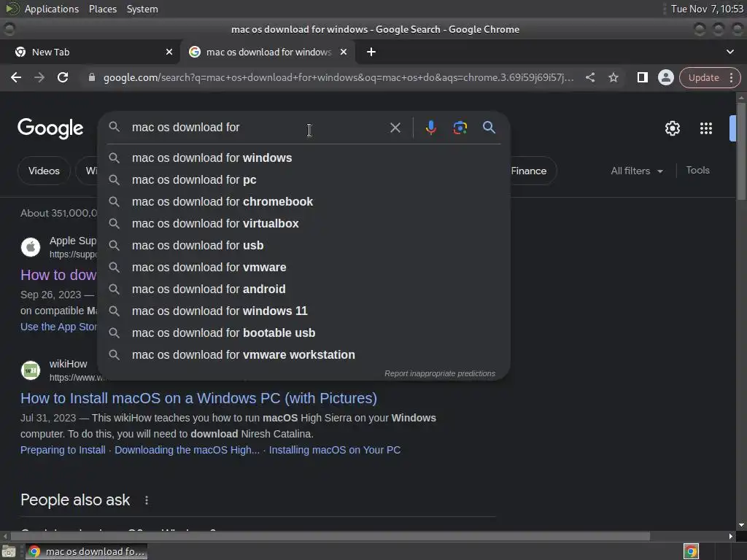Click the Chrome icon in bottom tray
Screen dimensions: 747x560
click(691, 551)
